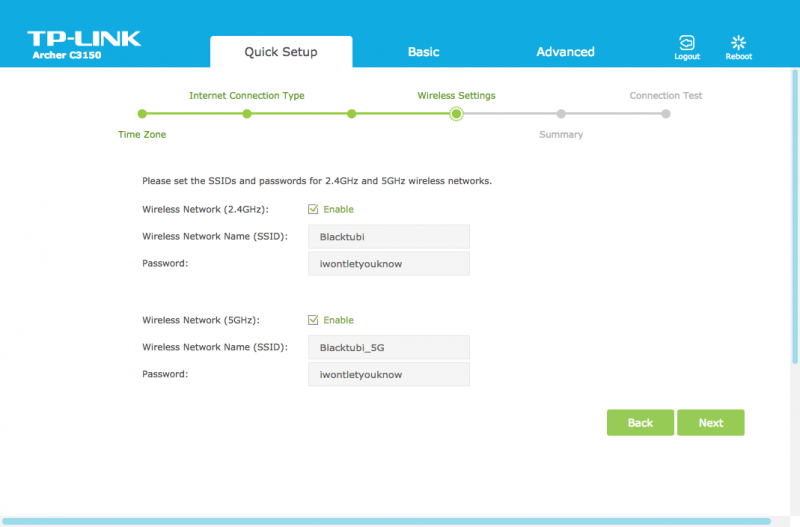The image size is (800, 527).
Task: Click the 2.4GHz password field
Action: (x=389, y=264)
